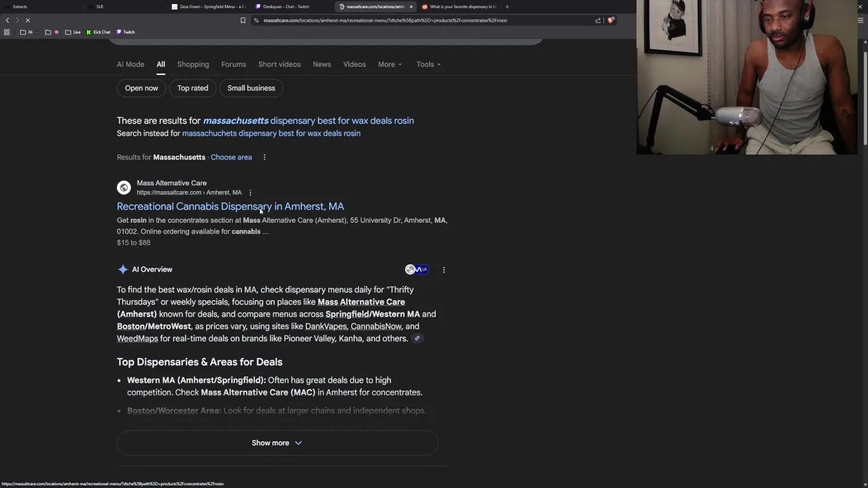Viewport: 868px width, 488px height.
Task: Open Kick Chat bookmark
Action: coord(98,32)
